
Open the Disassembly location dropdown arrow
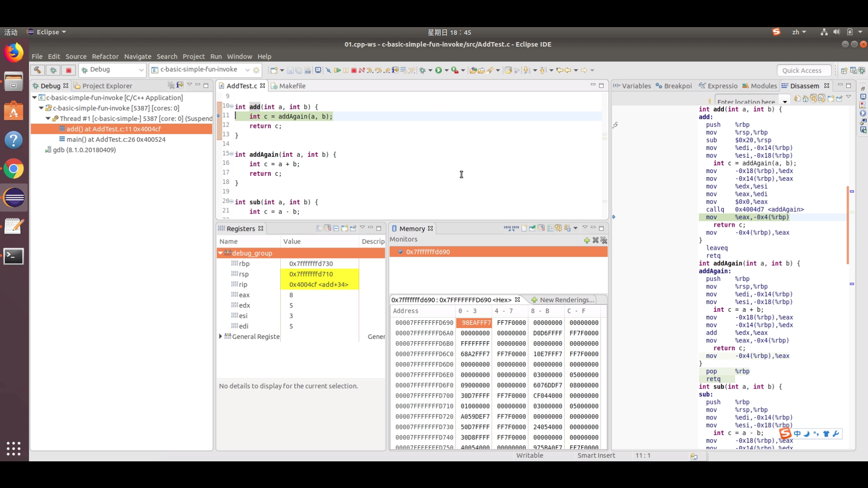(785, 101)
